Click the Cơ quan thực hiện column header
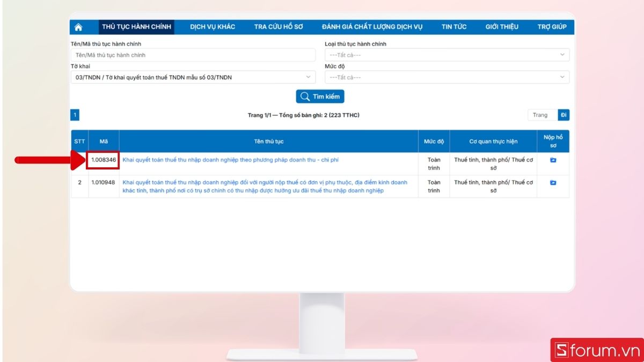The image size is (644, 362). pyautogui.click(x=493, y=141)
